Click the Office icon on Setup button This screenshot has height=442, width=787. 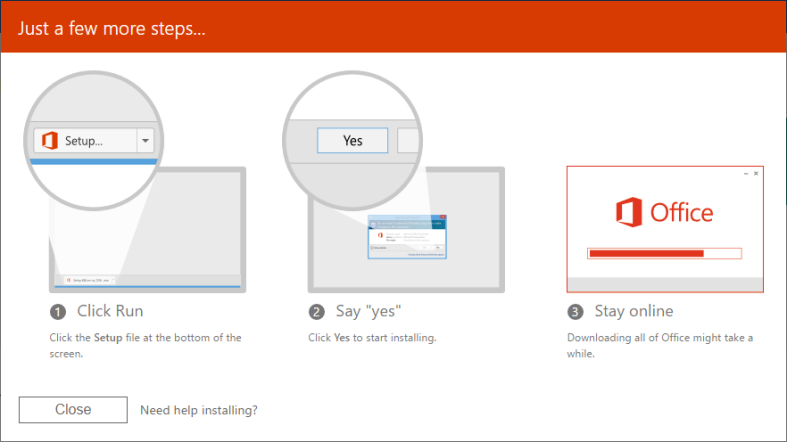[50, 140]
